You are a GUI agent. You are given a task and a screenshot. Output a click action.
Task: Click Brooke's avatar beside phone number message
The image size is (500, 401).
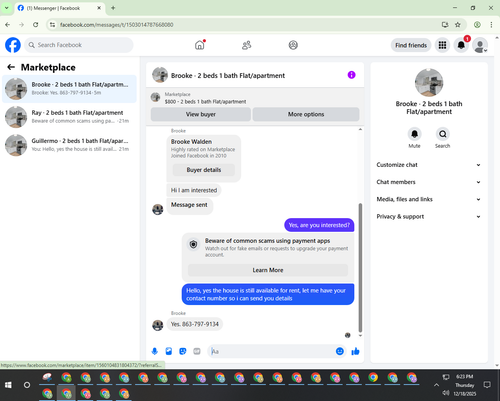click(x=158, y=325)
